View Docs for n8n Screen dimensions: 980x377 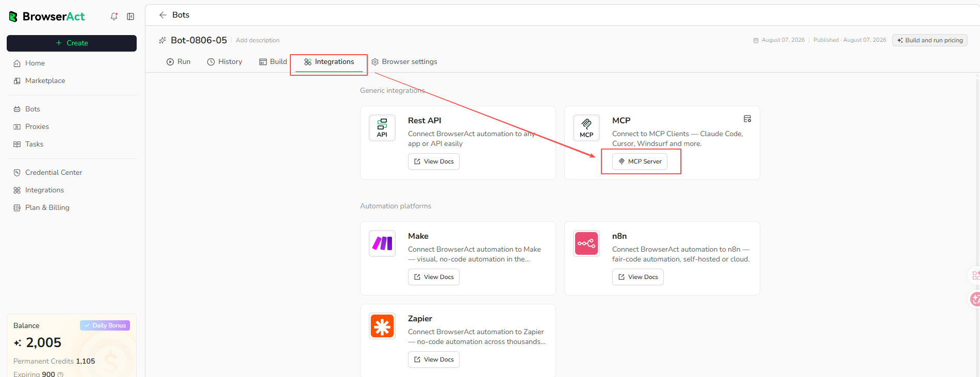(x=638, y=277)
